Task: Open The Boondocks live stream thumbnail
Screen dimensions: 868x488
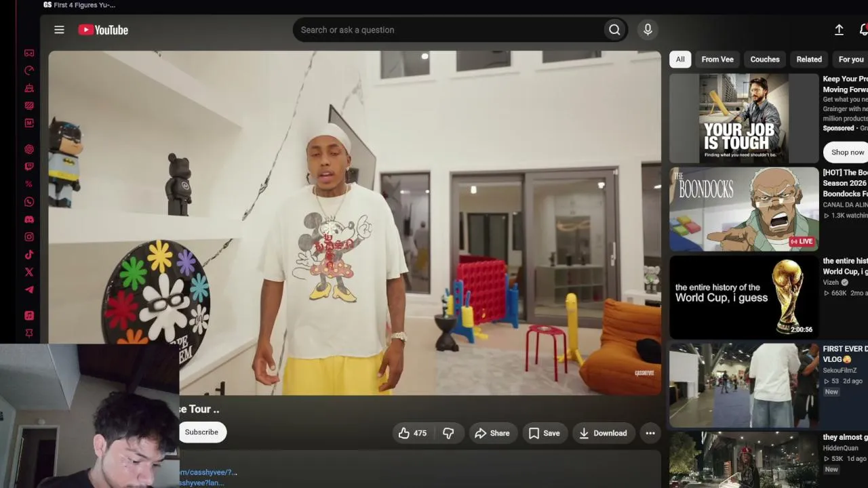Action: (x=744, y=209)
